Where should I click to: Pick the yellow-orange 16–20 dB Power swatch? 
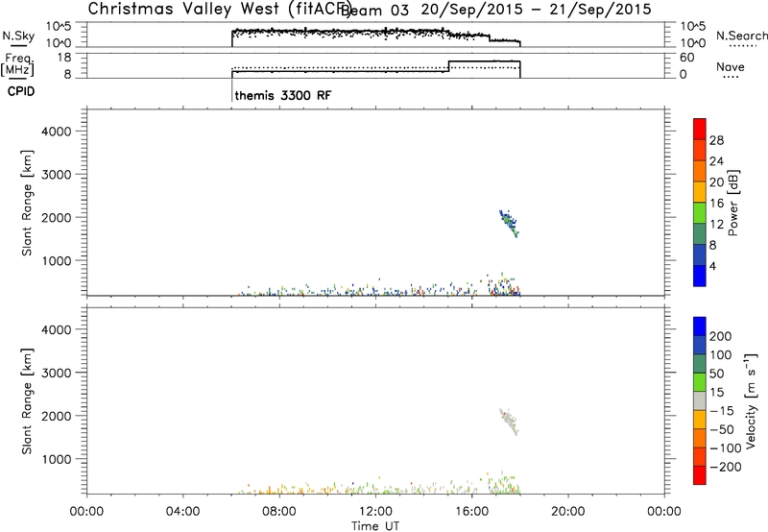(x=700, y=192)
